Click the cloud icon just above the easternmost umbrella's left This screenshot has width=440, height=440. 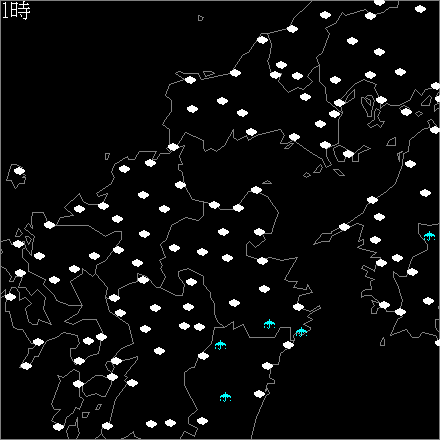(x=425, y=193)
